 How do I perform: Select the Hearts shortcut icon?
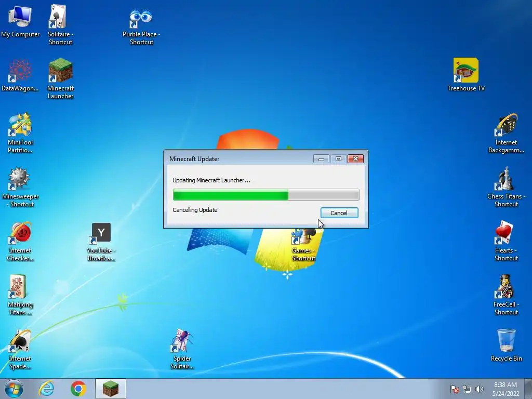click(x=506, y=241)
